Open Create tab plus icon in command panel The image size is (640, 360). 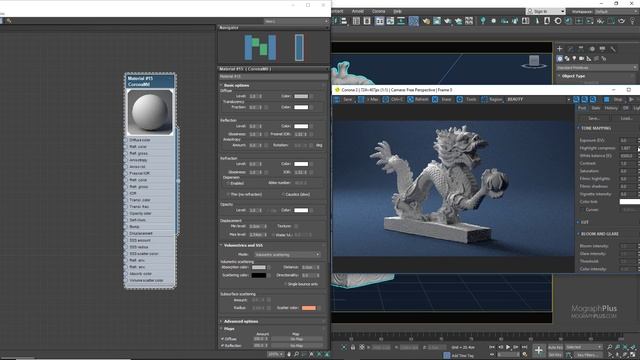coord(560,49)
